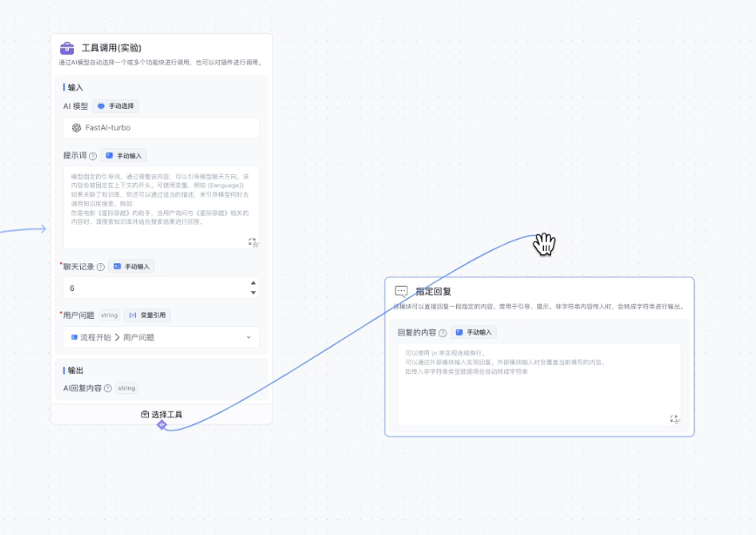756x535 pixels.
Task: Increase 聊天记录 value with up arrow
Action: pyautogui.click(x=253, y=283)
